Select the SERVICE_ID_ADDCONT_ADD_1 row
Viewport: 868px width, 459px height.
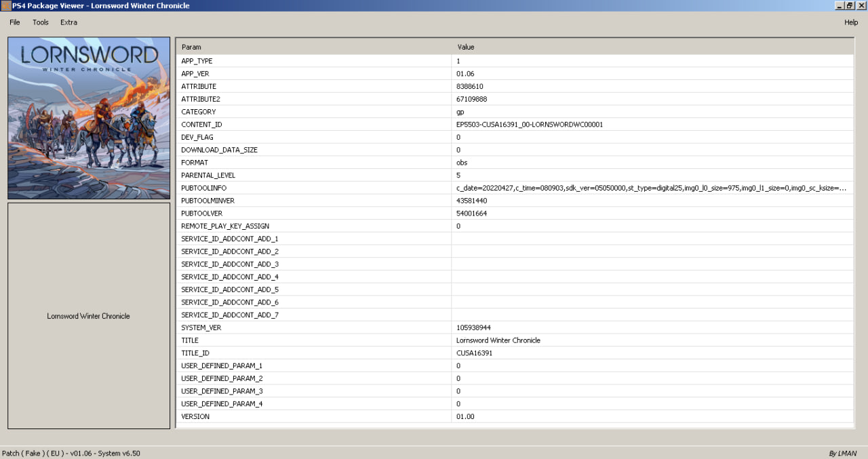point(515,239)
